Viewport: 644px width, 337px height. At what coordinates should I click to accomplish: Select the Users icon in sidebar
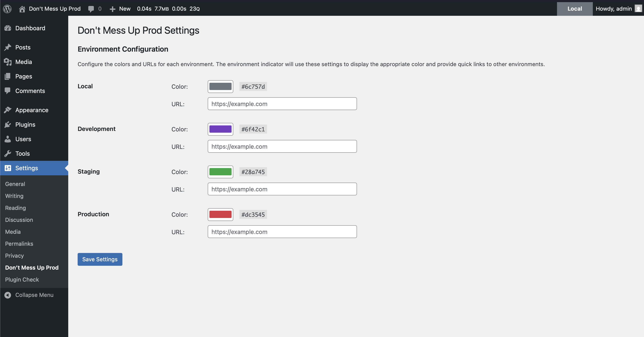click(x=8, y=139)
